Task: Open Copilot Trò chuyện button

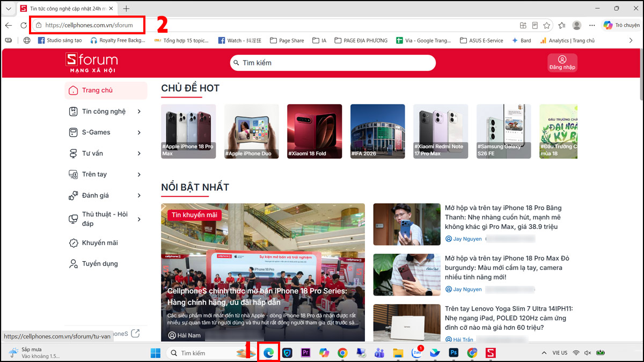Action: coord(621,25)
